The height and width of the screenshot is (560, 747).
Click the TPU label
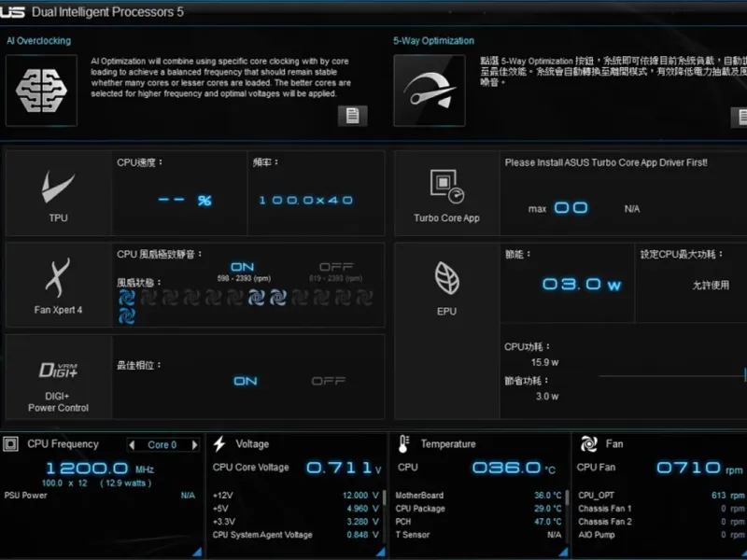[x=58, y=218]
